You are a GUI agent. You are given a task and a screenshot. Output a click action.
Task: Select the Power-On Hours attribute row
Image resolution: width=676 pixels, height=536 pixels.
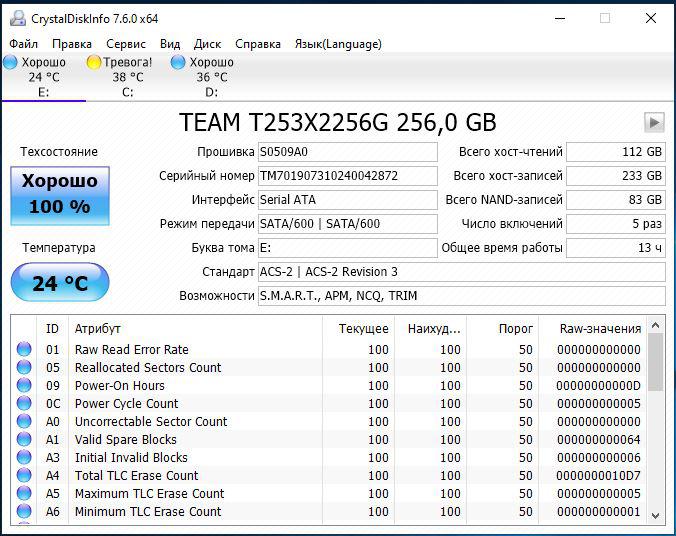120,386
